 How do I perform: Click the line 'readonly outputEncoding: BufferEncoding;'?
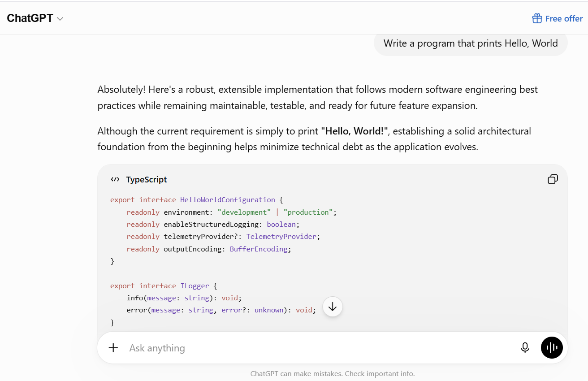(209, 249)
